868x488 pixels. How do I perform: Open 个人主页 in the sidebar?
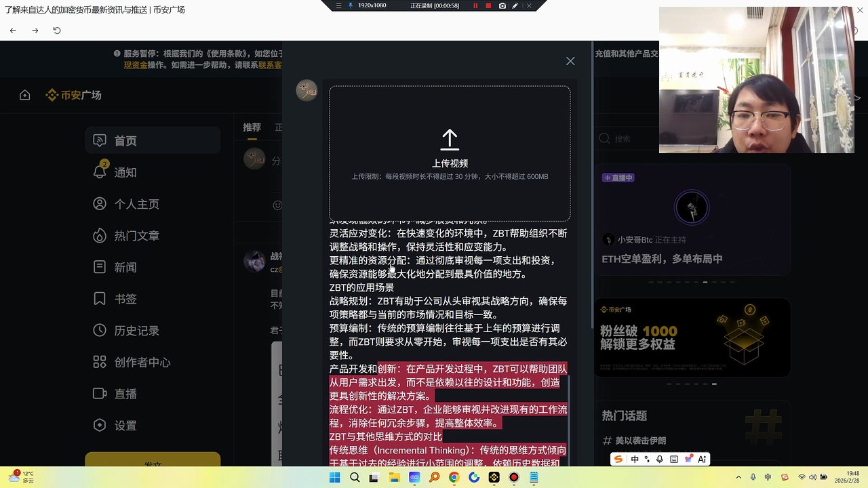pyautogui.click(x=153, y=204)
